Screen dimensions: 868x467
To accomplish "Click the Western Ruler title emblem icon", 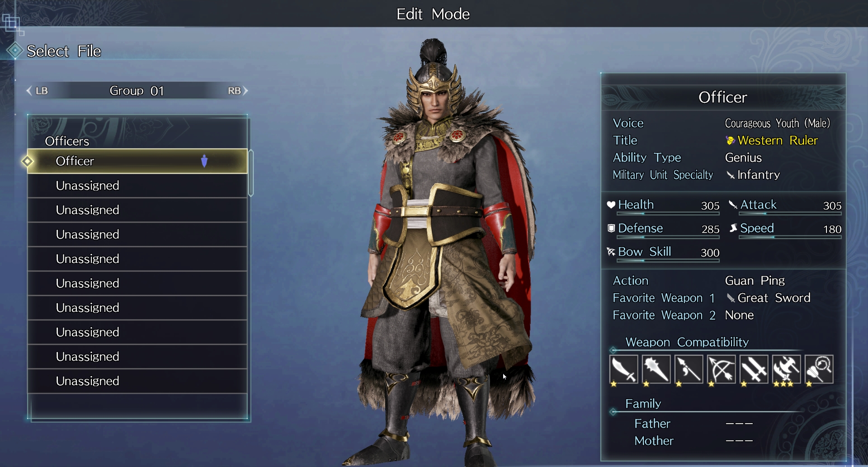I will 730,141.
